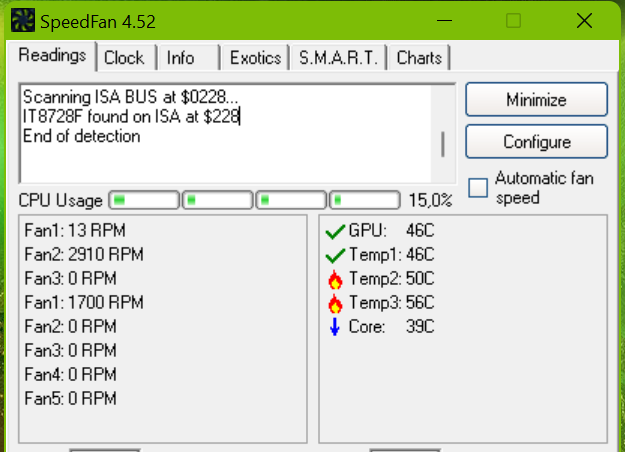Screen dimensions: 625x452
Task: Open the S.M.A.R.T. tab
Action: tap(339, 57)
